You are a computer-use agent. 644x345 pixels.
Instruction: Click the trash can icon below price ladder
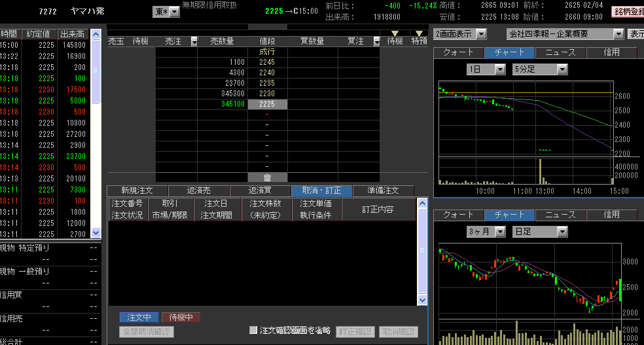coord(267,177)
